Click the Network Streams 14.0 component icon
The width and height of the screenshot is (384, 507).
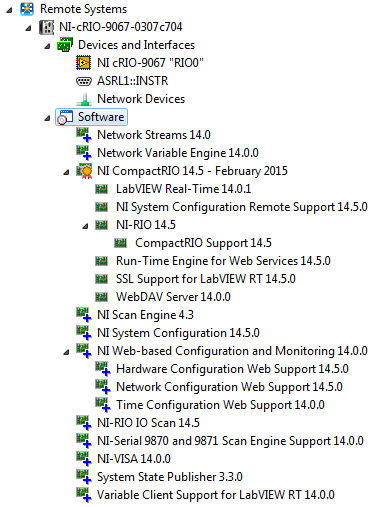click(x=84, y=135)
